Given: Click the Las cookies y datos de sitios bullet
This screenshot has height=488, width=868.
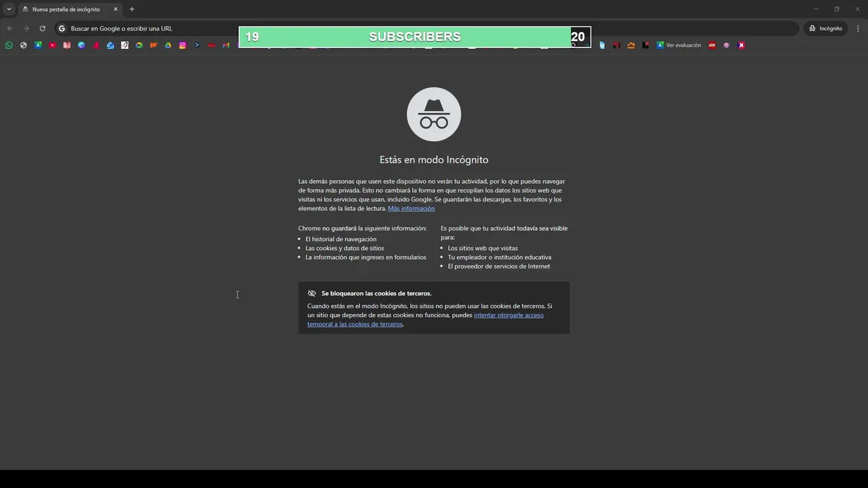Looking at the screenshot, I should point(344,248).
